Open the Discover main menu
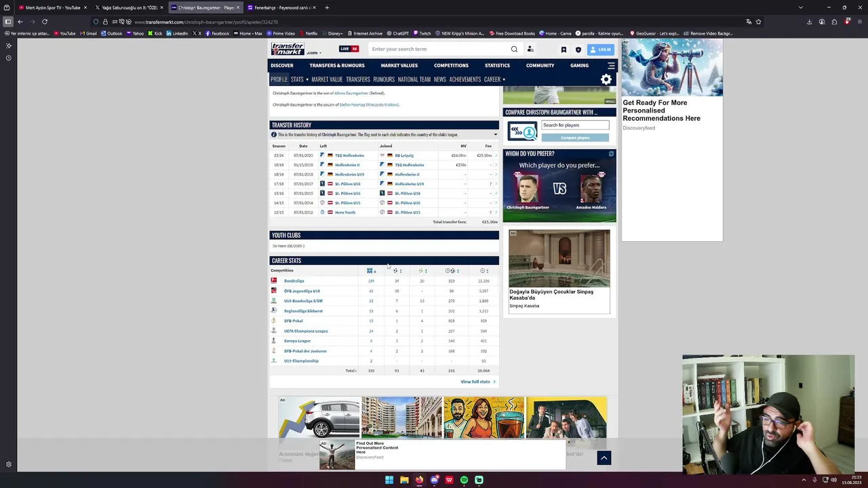 [x=282, y=66]
